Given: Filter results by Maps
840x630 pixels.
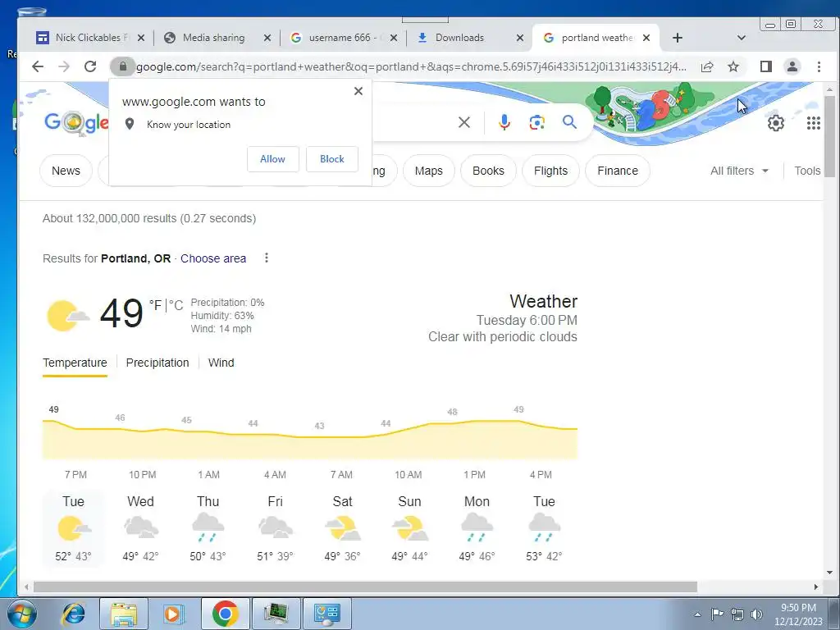Looking at the screenshot, I should click(428, 171).
